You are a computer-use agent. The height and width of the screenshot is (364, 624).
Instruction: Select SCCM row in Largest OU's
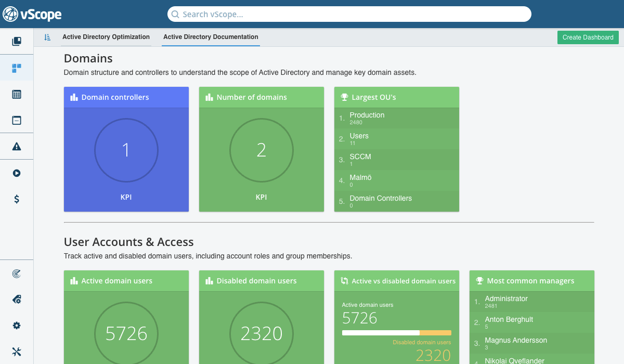pyautogui.click(x=397, y=160)
